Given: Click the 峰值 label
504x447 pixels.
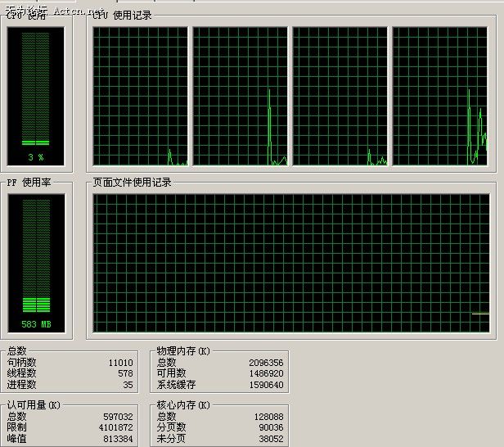Looking at the screenshot, I should tap(16, 438).
